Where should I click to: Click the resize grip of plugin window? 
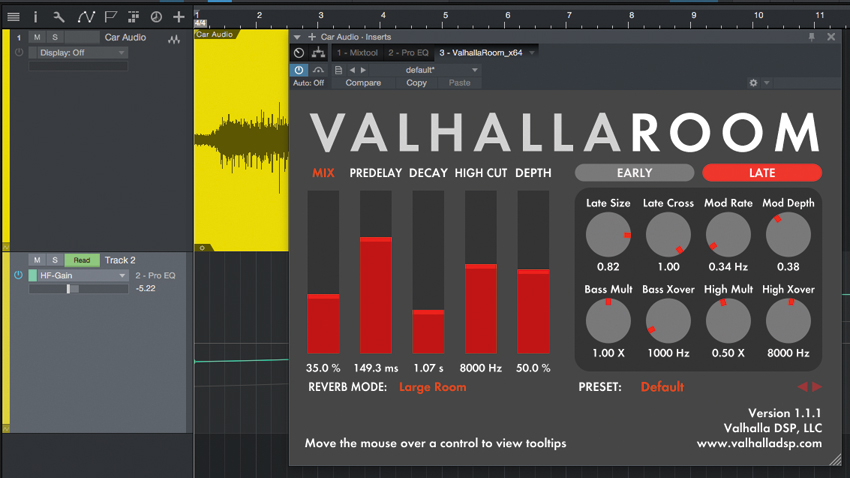[x=835, y=460]
